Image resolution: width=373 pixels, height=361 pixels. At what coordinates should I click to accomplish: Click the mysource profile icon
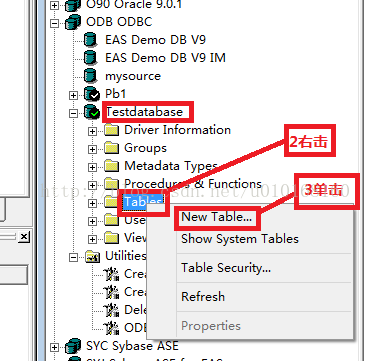click(90, 76)
